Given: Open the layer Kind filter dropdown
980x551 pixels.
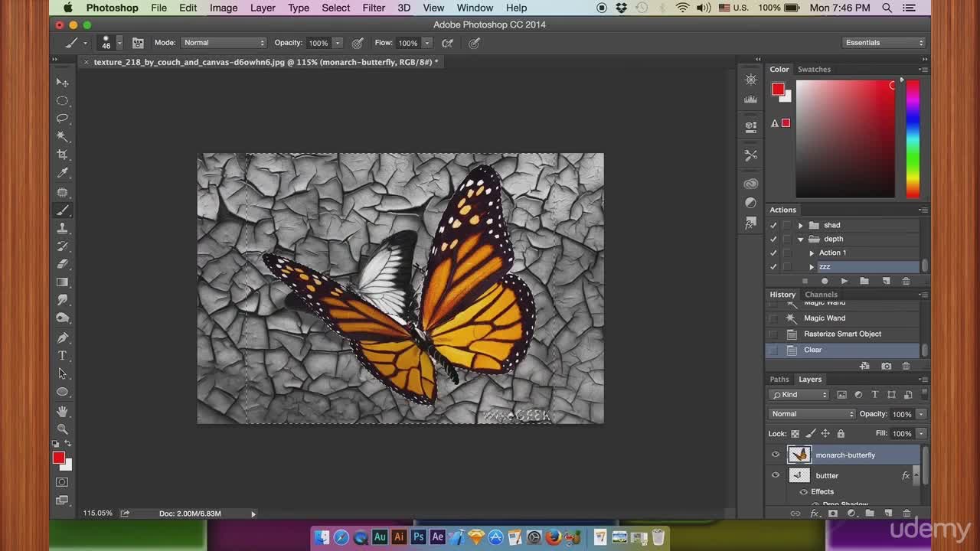Looking at the screenshot, I should tap(799, 395).
